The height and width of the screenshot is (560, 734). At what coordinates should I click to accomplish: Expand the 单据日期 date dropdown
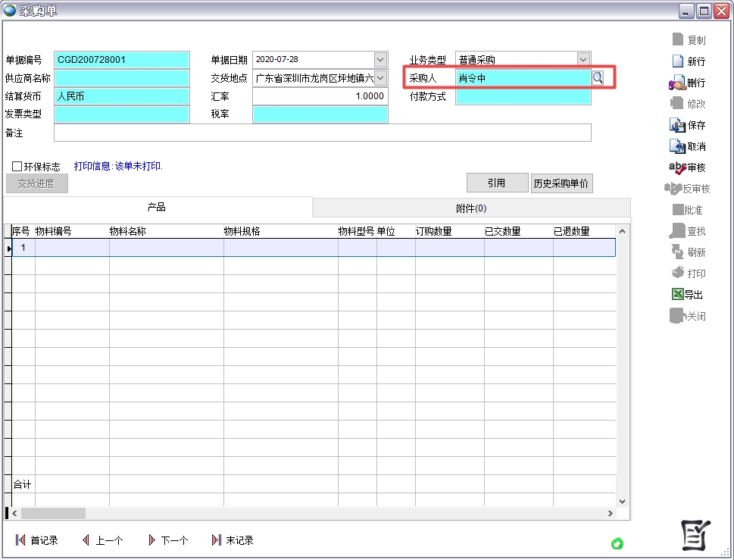(x=380, y=59)
